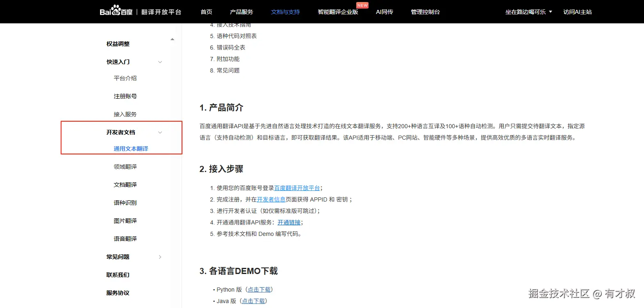The image size is (644, 308).
Task: Open 联系我们 in the sidebar
Action: (118, 275)
